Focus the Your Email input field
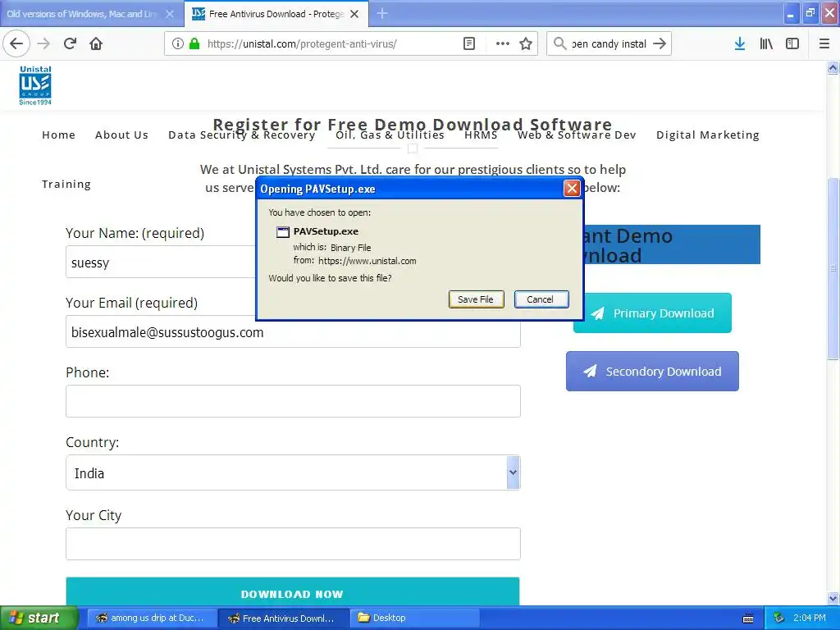Image resolution: width=840 pixels, height=630 pixels. (x=293, y=332)
